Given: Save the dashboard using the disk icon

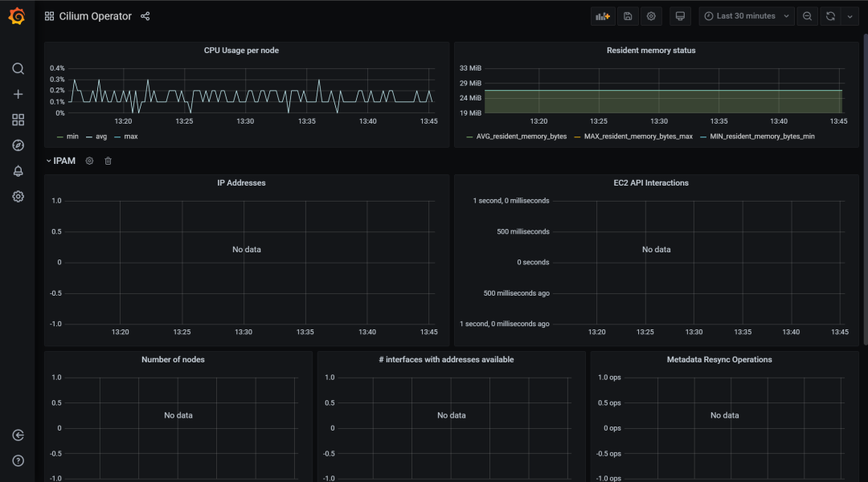Looking at the screenshot, I should tap(628, 16).
